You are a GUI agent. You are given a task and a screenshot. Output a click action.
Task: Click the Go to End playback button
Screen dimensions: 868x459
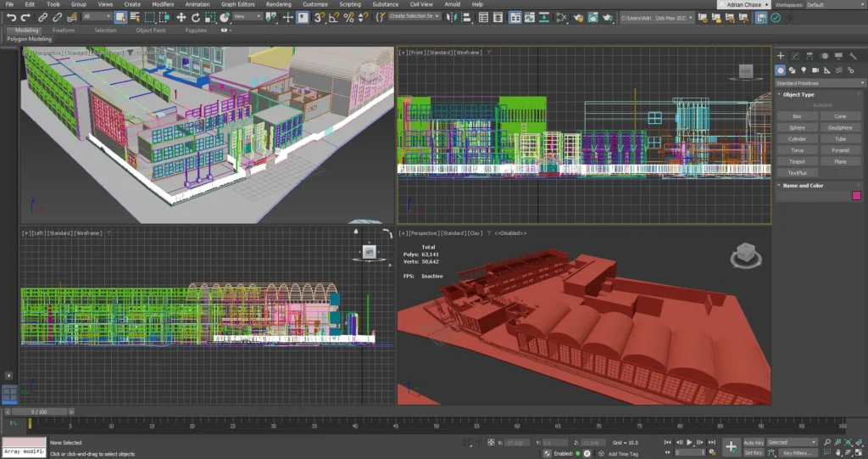712,442
